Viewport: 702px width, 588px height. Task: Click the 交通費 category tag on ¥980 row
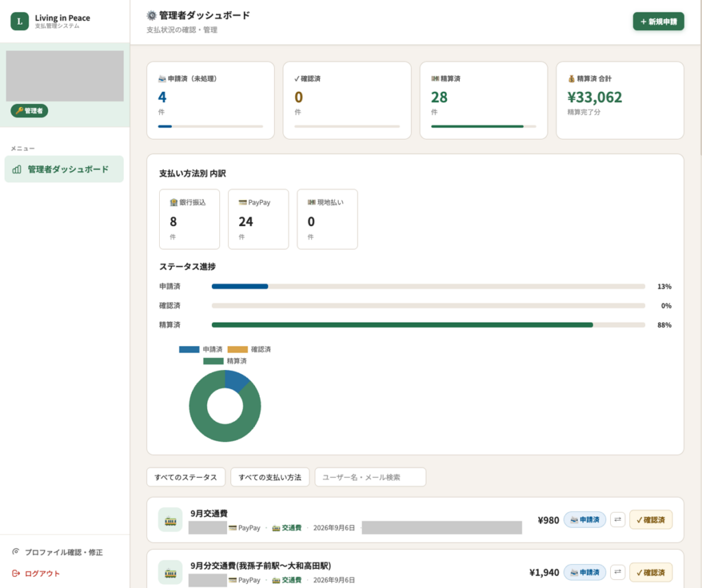click(x=287, y=528)
